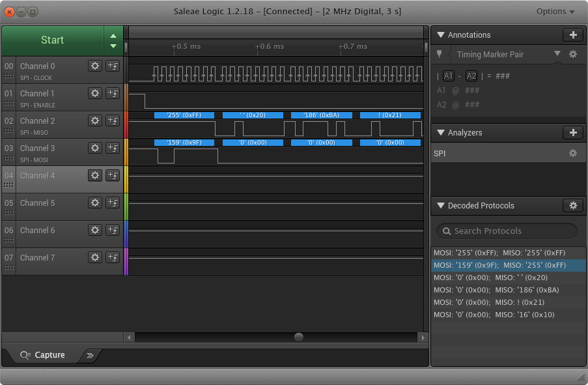
Task: Select Channel 0 SPI - CLOCK label
Action: pos(36,78)
